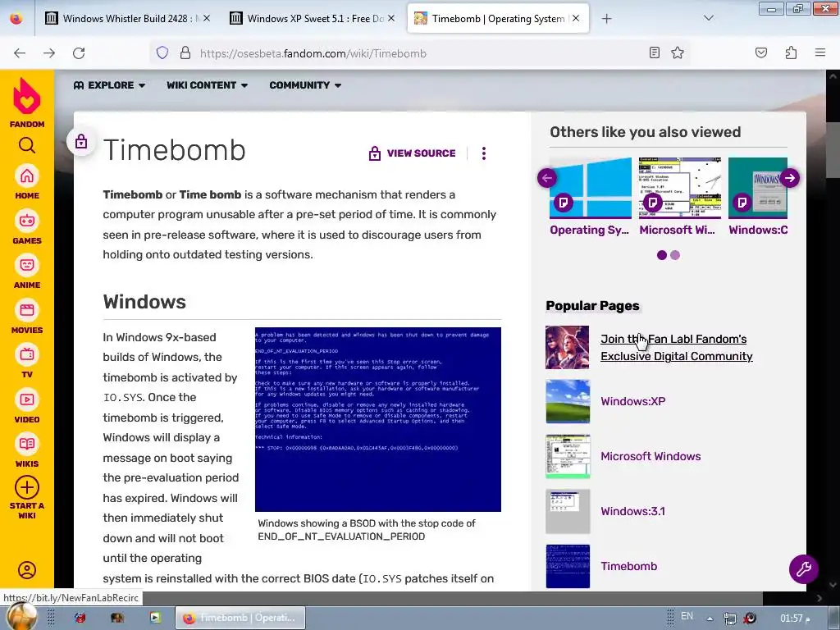Open the network tray icon
This screenshot has width=840, height=630.
pos(729,619)
